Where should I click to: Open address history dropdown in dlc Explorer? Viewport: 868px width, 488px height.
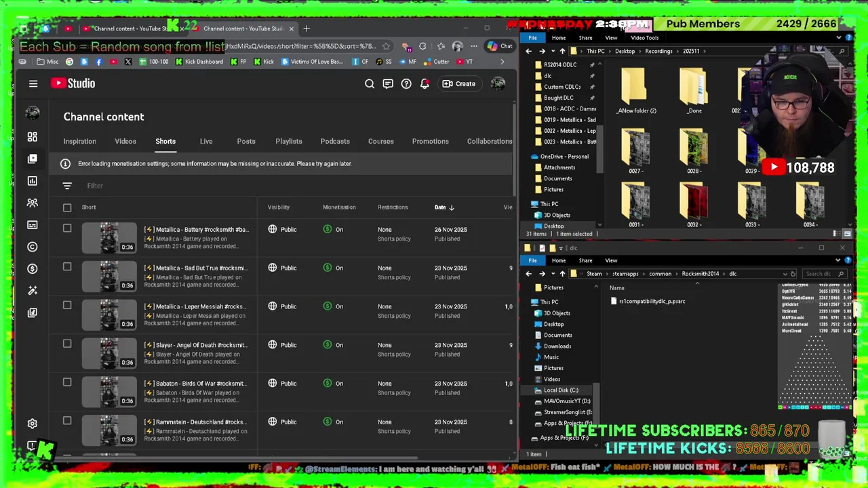[x=785, y=274]
